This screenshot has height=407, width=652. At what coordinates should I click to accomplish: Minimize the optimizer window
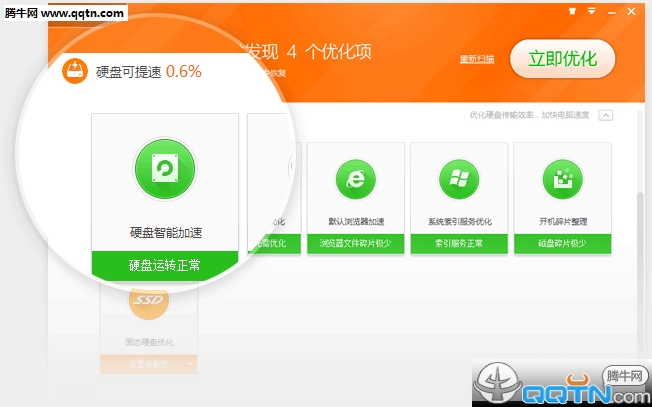612,12
